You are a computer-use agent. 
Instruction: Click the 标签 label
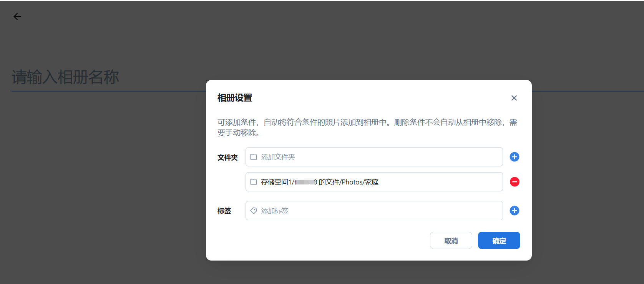(x=224, y=211)
